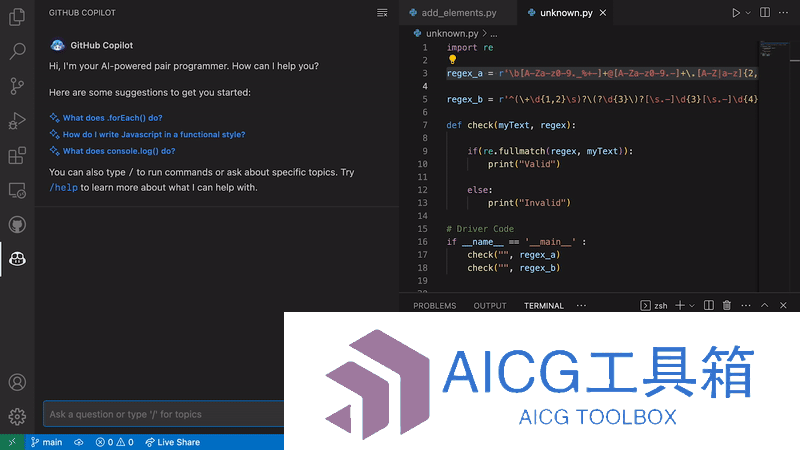This screenshot has height=450, width=800.
Task: Clear the Copilot chat with the header icon
Action: 382,13
